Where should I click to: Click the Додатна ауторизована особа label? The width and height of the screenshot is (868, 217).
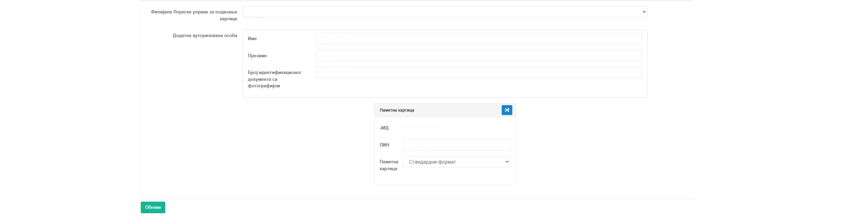[205, 35]
